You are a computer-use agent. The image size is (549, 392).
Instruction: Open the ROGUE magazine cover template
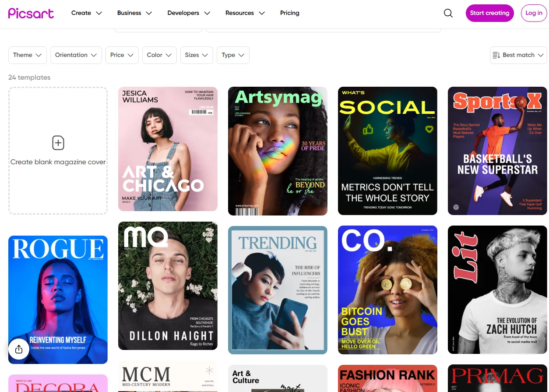58,300
